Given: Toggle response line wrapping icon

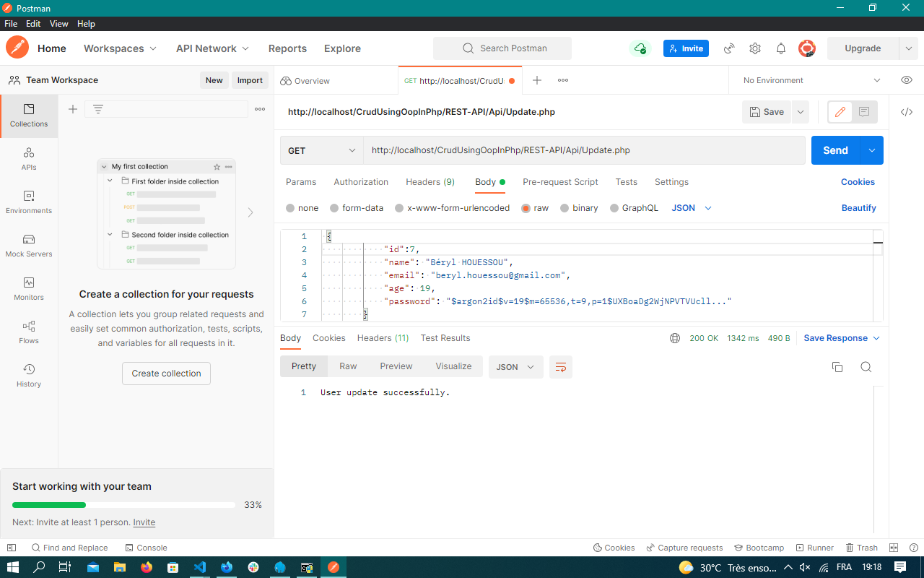Looking at the screenshot, I should click(x=561, y=367).
